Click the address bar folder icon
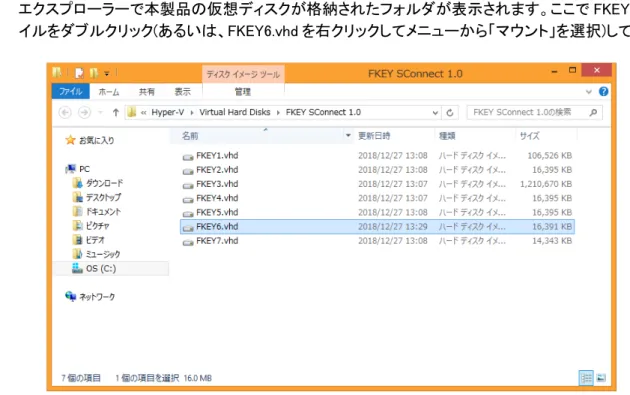Viewport: 630px width, 395px height. 131,113
